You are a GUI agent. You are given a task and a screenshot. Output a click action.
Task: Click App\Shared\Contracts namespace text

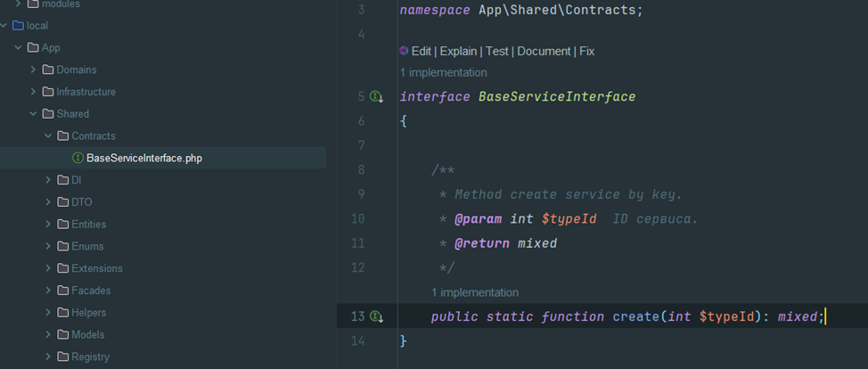557,10
